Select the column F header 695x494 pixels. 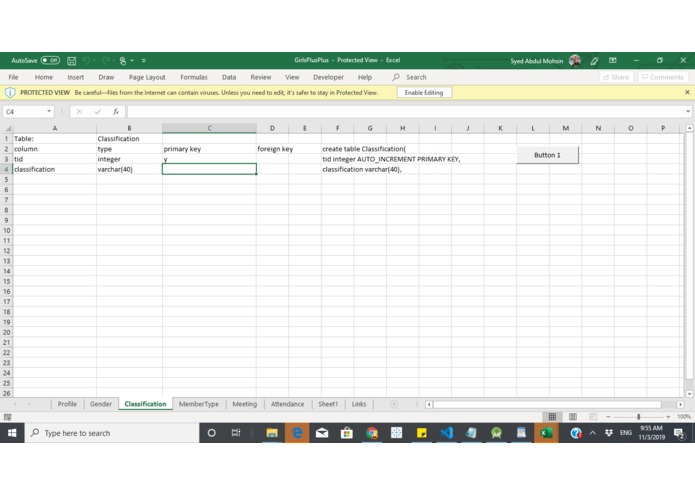[337, 128]
